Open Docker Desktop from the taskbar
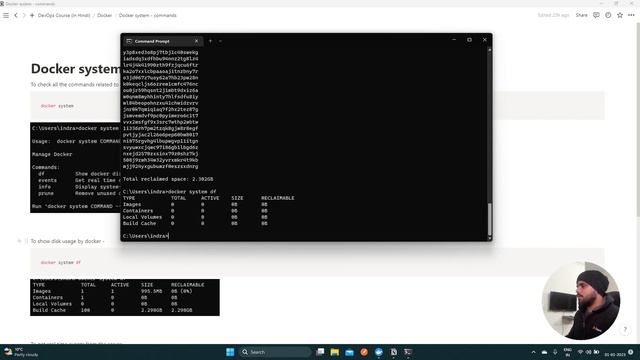Viewport: 640px width, 360px height. (379, 352)
